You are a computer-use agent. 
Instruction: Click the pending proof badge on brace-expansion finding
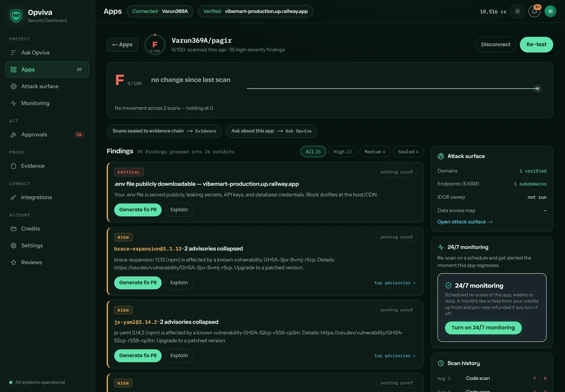point(396,237)
